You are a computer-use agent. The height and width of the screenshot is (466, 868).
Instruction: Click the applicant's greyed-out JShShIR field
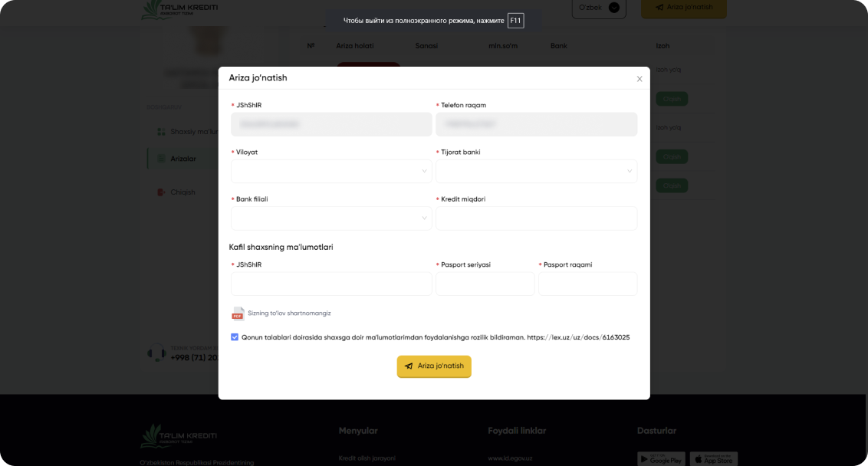coord(331,124)
